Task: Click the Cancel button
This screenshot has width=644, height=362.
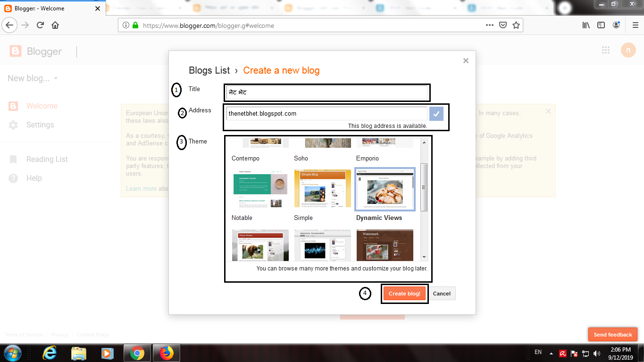Action: pyautogui.click(x=442, y=294)
